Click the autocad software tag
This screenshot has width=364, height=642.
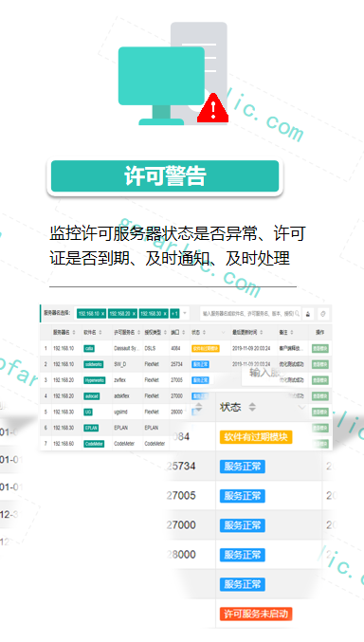coord(92,396)
